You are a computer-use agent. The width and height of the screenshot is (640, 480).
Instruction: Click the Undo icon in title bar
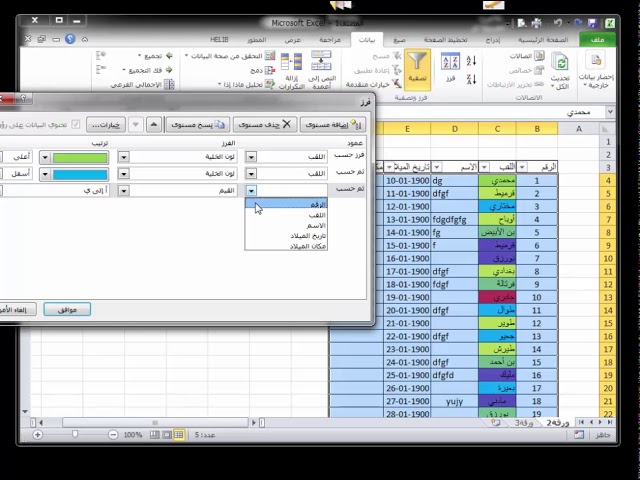coord(558,23)
